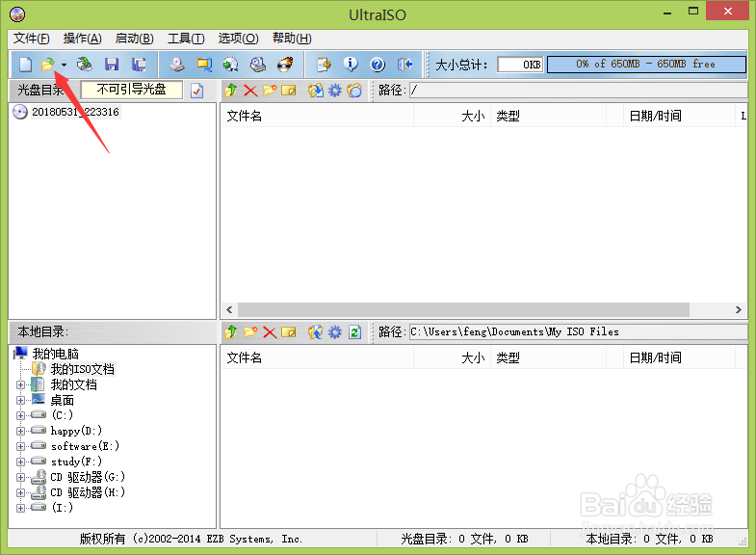Click Add to image icon in local toolbar
756x555 pixels.
(x=316, y=332)
